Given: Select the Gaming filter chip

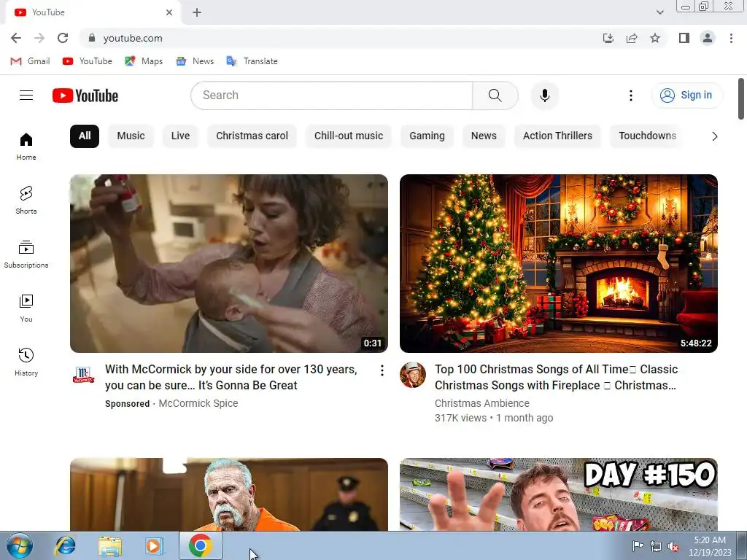Looking at the screenshot, I should coord(427,136).
